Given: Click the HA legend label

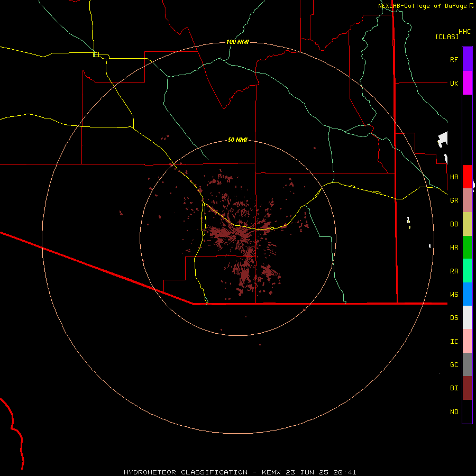Looking at the screenshot, I should [454, 177].
